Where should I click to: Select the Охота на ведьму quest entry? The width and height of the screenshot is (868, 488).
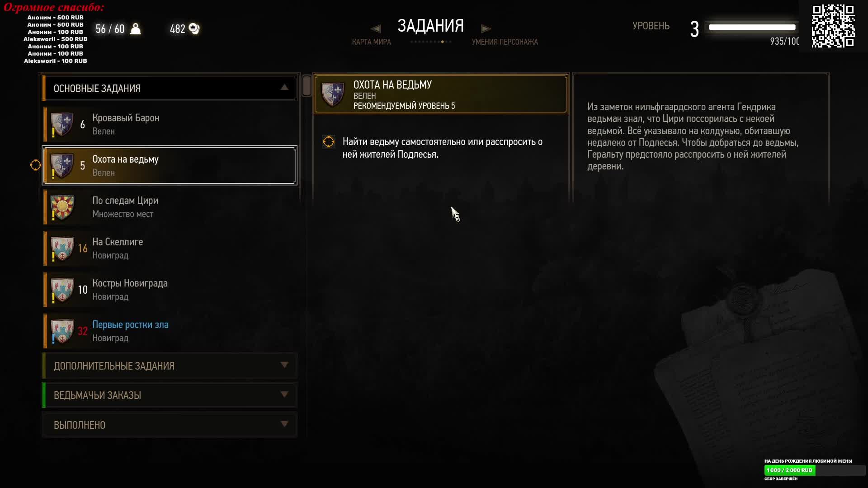[170, 165]
